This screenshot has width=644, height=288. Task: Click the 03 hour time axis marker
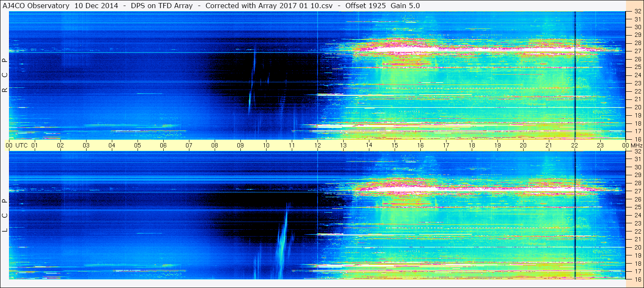(x=86, y=145)
